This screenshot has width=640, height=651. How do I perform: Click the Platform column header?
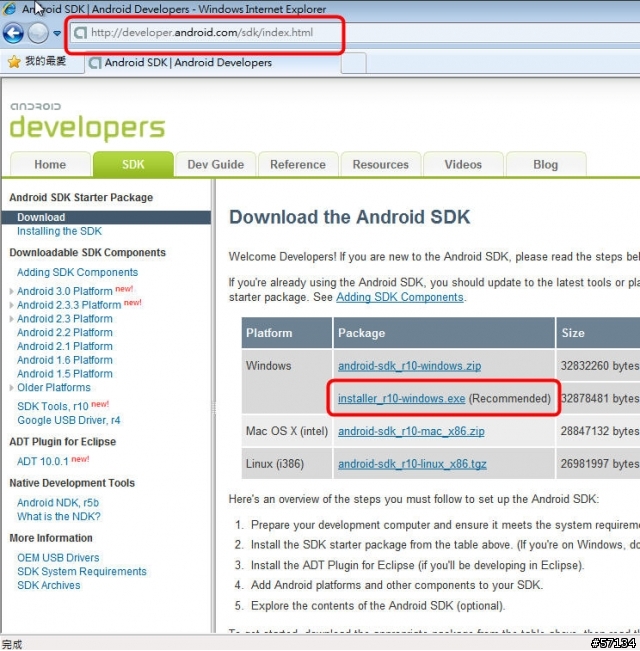tap(287, 333)
